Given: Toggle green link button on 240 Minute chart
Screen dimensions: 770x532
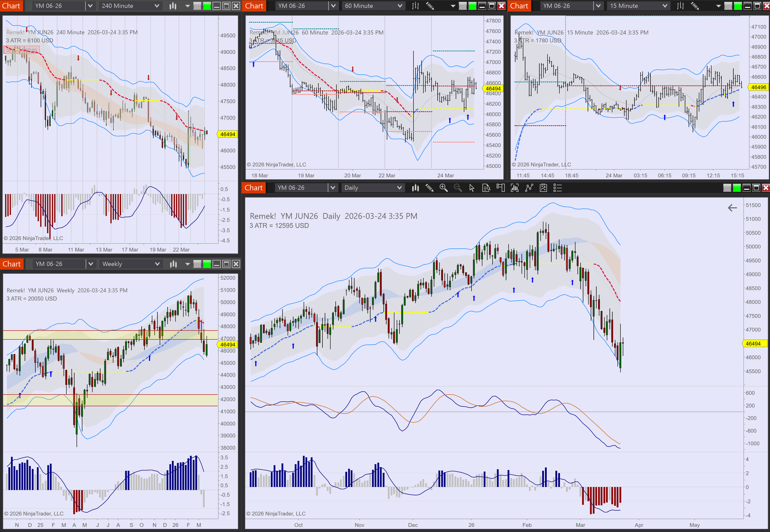Looking at the screenshot, I should pos(207,6).
